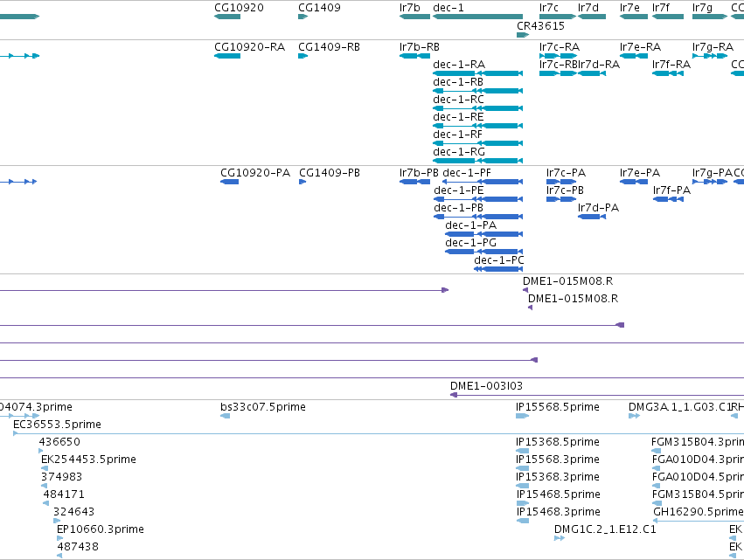
Task: Click the CG10920-RA transcript
Action: point(227,56)
